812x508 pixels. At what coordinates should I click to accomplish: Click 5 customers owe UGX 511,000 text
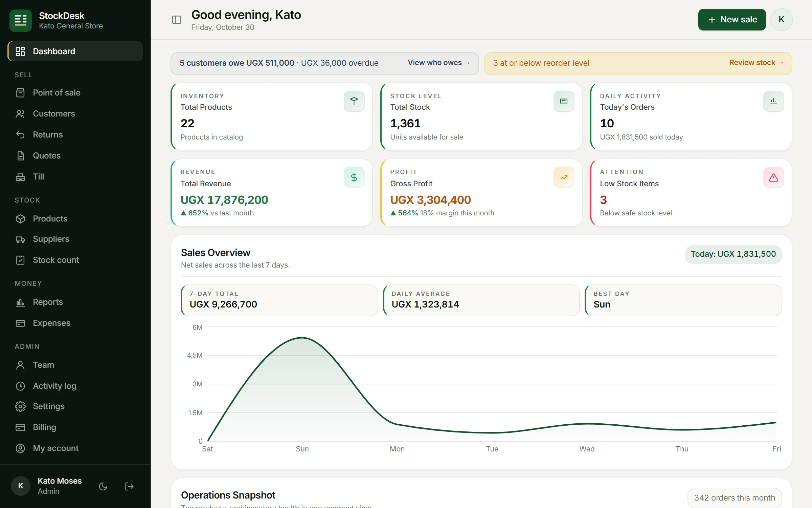[x=237, y=63]
